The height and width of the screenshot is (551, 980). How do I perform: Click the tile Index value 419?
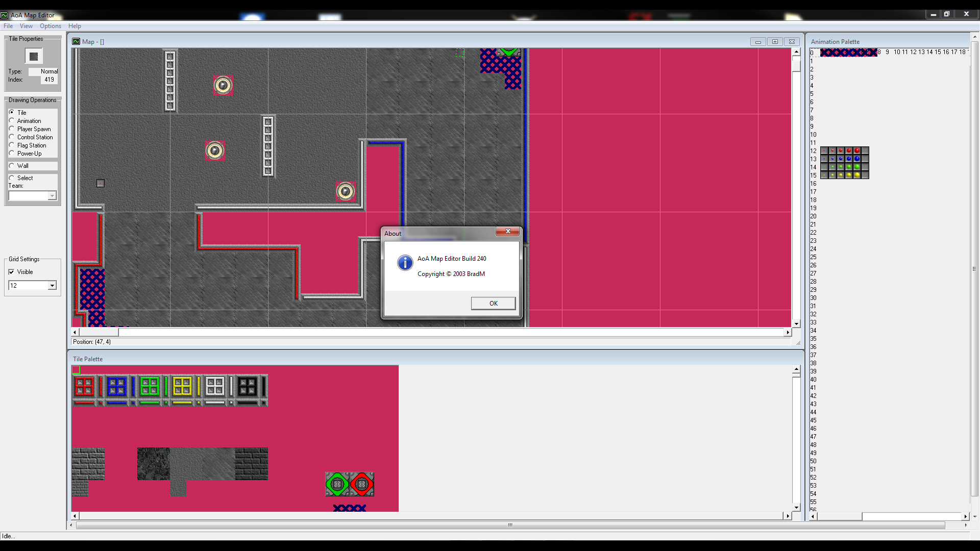pyautogui.click(x=49, y=80)
